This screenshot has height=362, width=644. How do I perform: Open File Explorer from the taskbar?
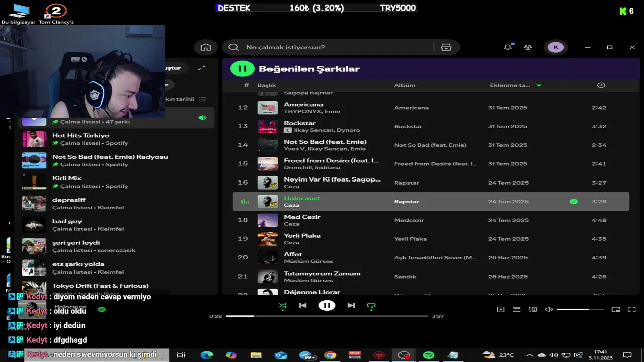[x=256, y=355]
